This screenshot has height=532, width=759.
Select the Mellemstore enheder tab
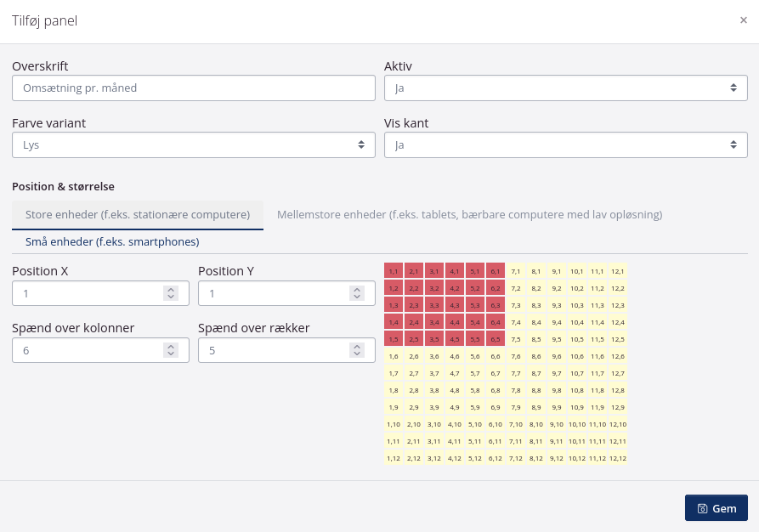click(x=469, y=215)
